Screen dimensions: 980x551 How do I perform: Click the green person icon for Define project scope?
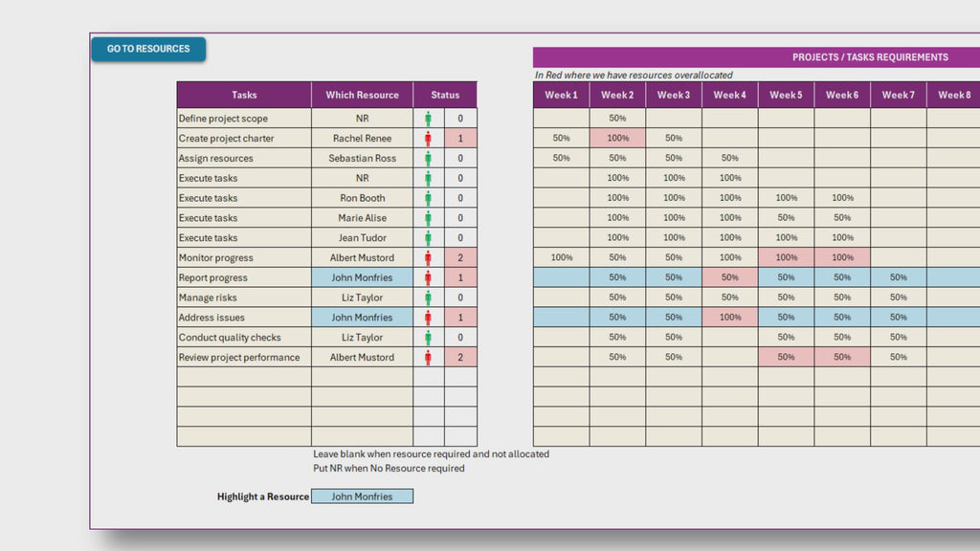428,119
